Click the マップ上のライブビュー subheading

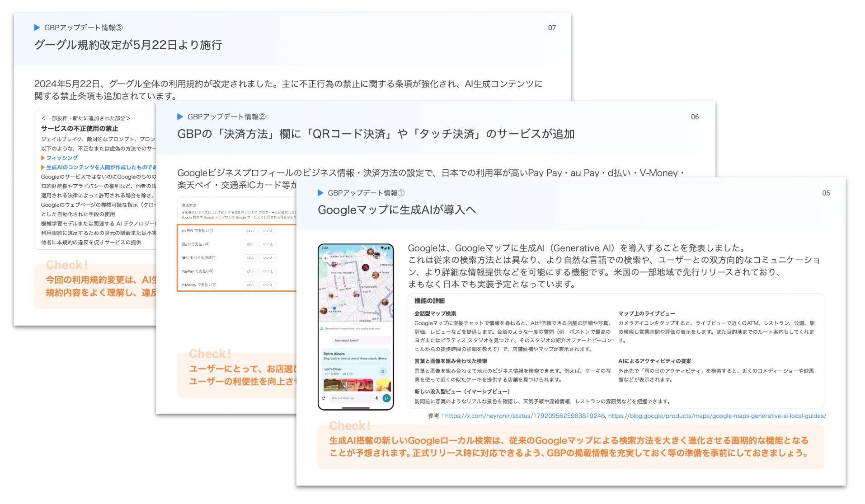click(x=647, y=313)
